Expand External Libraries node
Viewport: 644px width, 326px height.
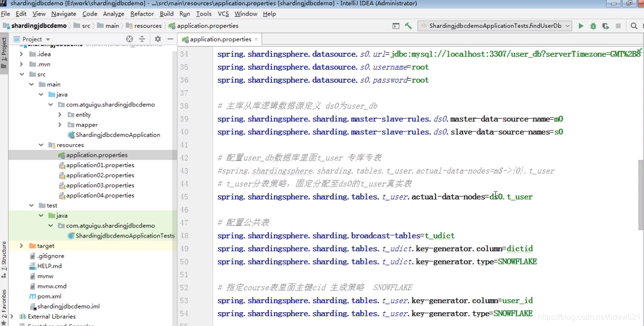click(12, 316)
